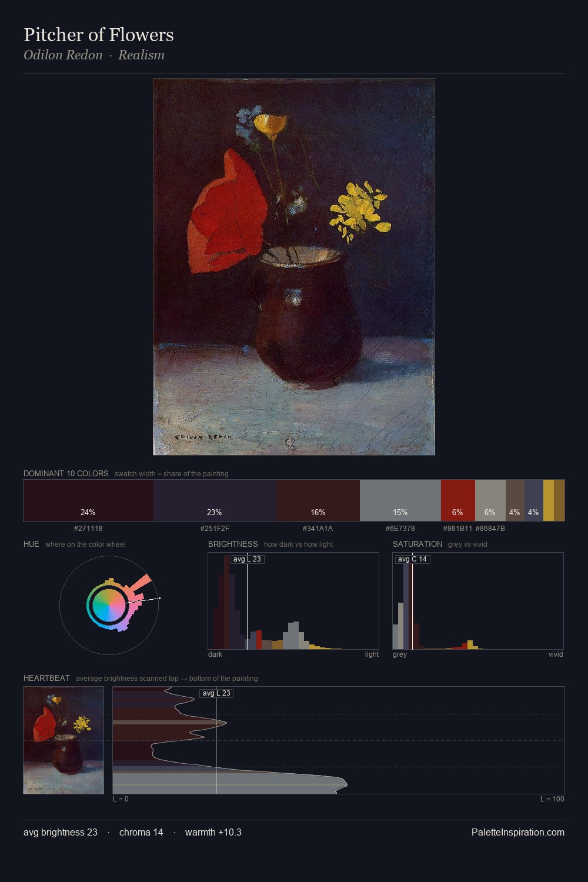Click the BRIGHTNESS section heading
Screen dimensions: 588x882
(x=233, y=544)
